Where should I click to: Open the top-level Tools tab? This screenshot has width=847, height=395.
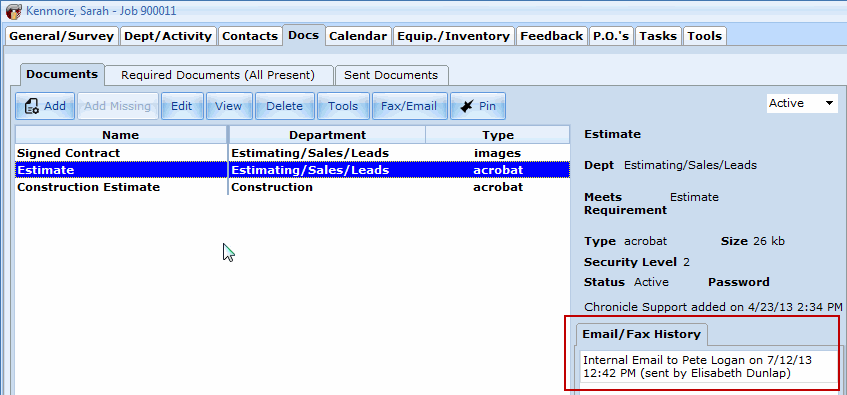click(x=705, y=36)
